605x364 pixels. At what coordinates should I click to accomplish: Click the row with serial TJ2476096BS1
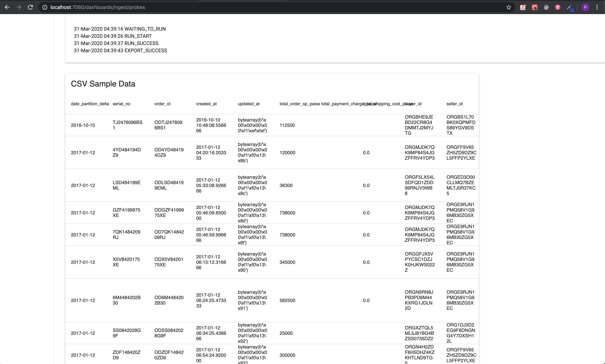click(128, 125)
